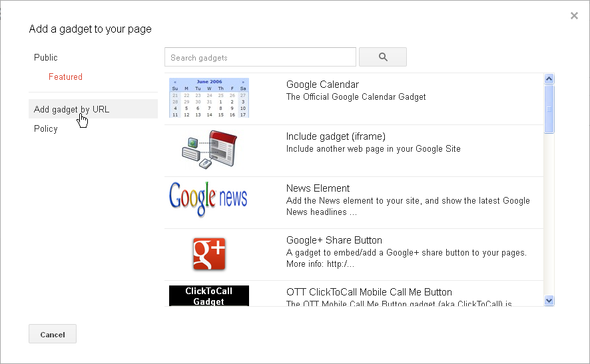Choose Google+ Share Button title
This screenshot has width=590, height=364.
pyautogui.click(x=334, y=240)
